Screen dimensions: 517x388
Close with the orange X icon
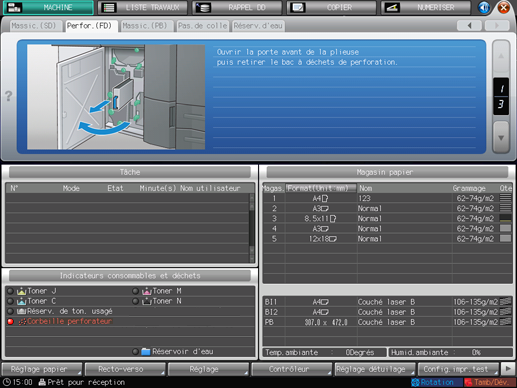503,7
